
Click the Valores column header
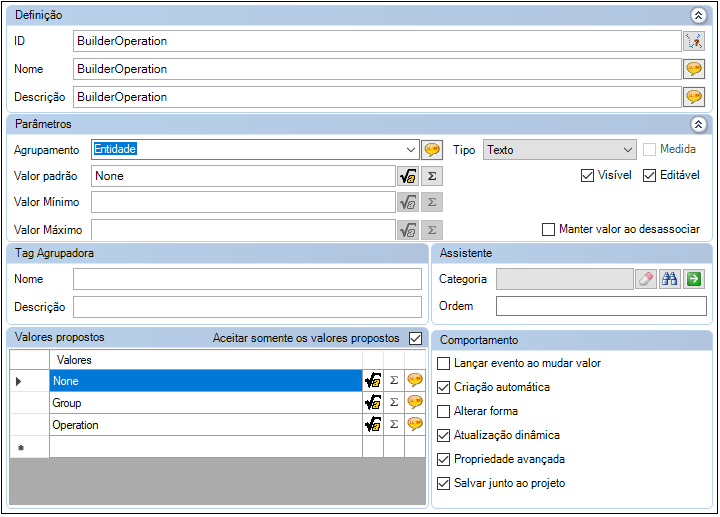(x=206, y=360)
